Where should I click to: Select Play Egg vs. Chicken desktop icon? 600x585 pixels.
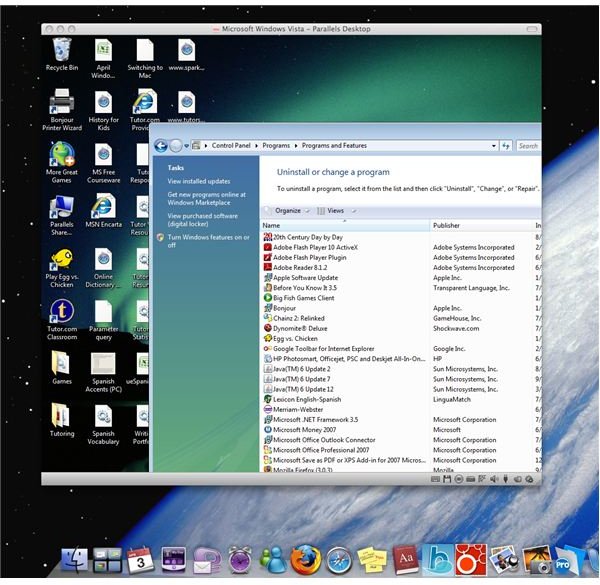[62, 267]
